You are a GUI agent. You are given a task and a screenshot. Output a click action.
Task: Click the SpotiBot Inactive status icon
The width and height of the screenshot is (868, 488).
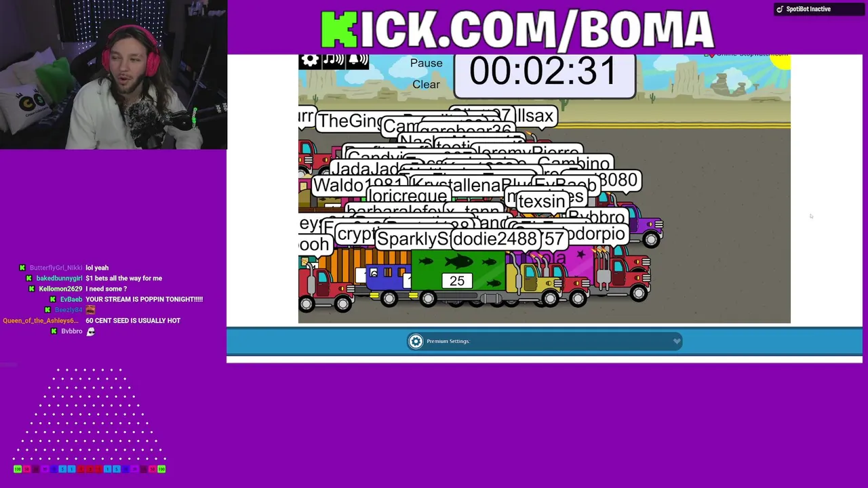780,9
